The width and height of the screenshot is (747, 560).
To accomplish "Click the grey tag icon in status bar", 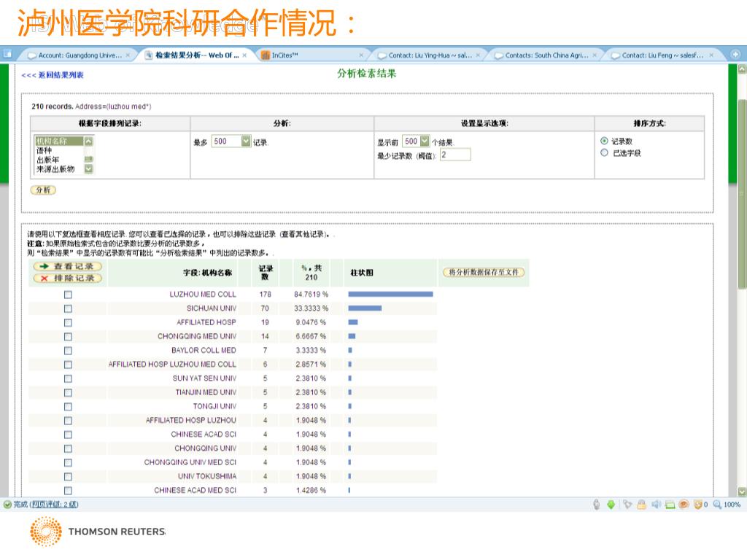I will (x=627, y=505).
